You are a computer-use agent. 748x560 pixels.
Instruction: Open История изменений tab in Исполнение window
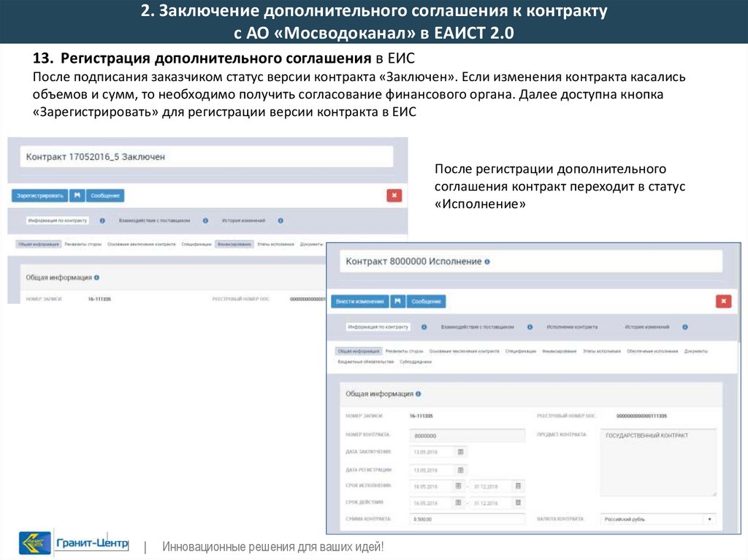[x=647, y=327]
